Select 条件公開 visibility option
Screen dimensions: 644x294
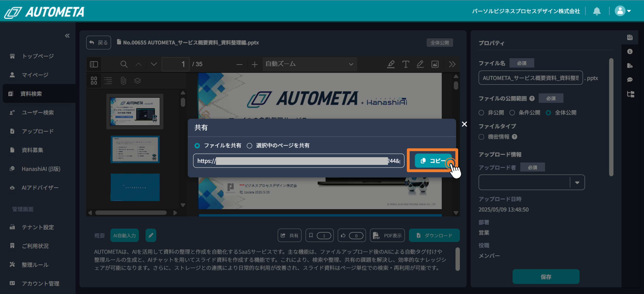[512, 113]
